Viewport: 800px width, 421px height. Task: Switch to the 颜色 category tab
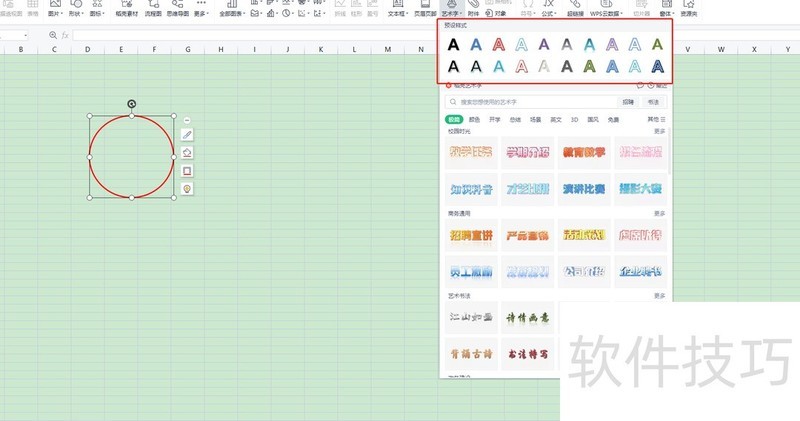click(x=474, y=119)
